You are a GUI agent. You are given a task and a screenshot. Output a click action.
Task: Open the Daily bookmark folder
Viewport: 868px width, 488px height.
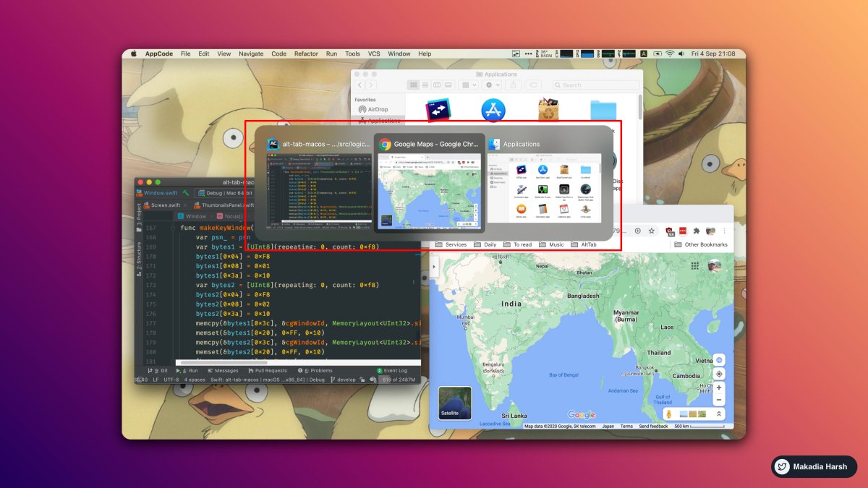coord(485,244)
